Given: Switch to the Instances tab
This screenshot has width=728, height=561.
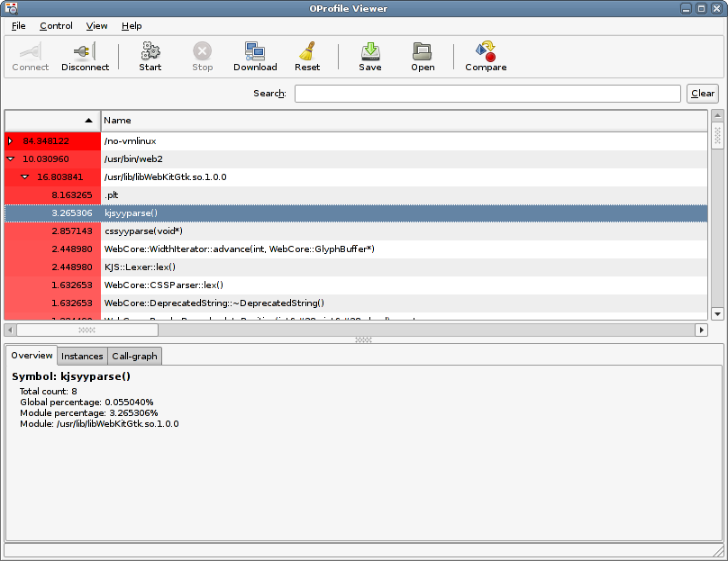Looking at the screenshot, I should (x=82, y=356).
